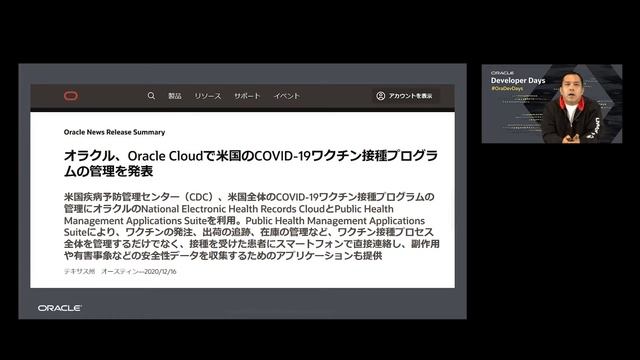Click the ORACLE wordmark in slide footer
The width and height of the screenshot is (640, 360).
(x=60, y=308)
